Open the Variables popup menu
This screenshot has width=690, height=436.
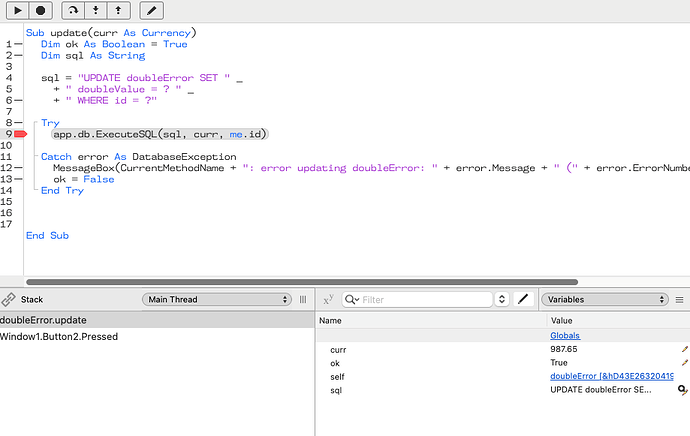[x=605, y=299]
